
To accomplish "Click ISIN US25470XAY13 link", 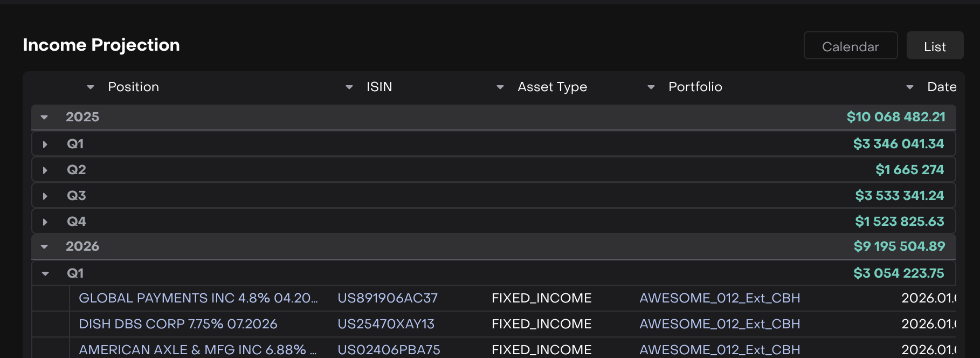I will [385, 324].
